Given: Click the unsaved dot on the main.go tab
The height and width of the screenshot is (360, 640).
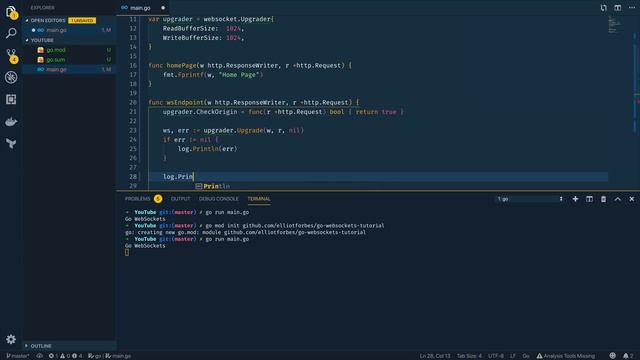Looking at the screenshot, I should (x=163, y=8).
